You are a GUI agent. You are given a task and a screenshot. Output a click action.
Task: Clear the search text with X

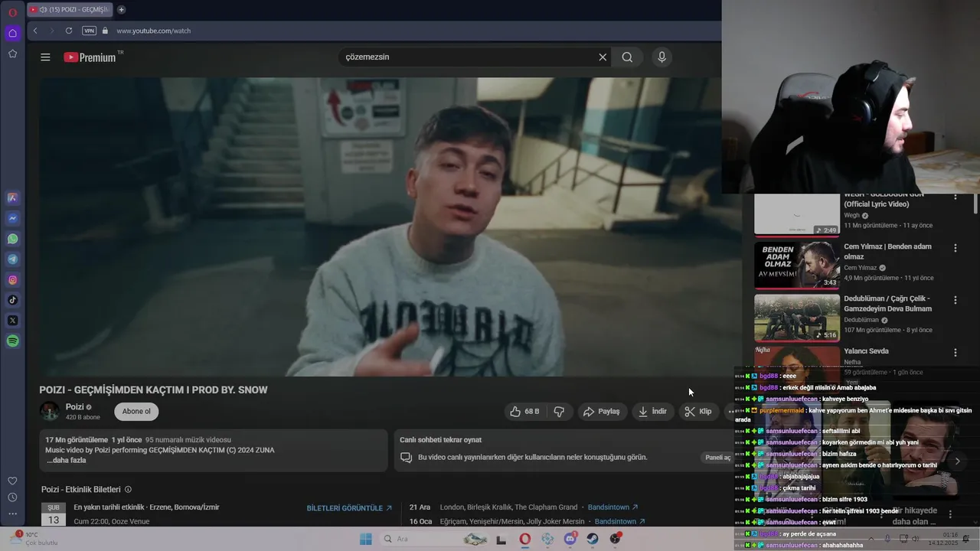(x=603, y=57)
